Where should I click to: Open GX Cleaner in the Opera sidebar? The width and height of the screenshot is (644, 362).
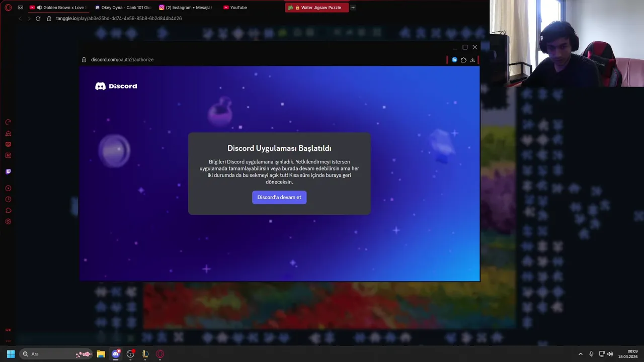pyautogui.click(x=8, y=133)
